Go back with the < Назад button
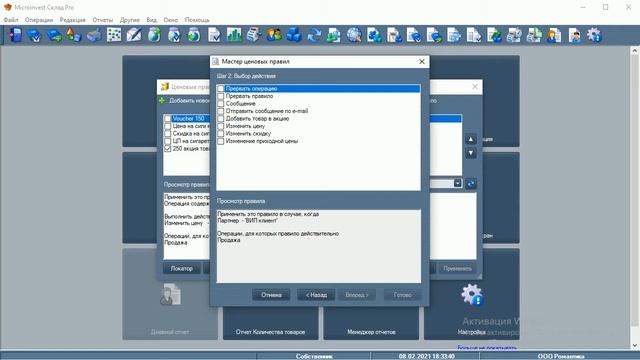 pyautogui.click(x=316, y=295)
